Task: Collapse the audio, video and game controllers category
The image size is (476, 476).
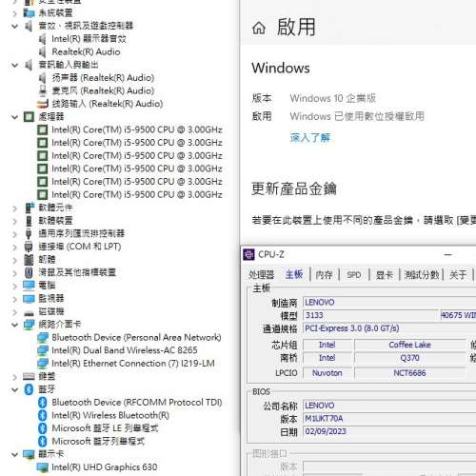Action: pyautogui.click(x=14, y=26)
